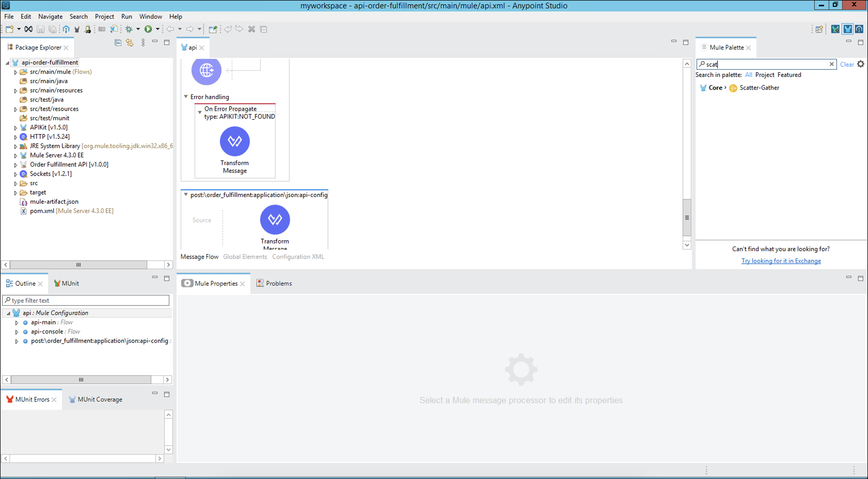This screenshot has width=868, height=479.
Task: Collapse api-order-fulfillment project node
Action: pos(7,63)
